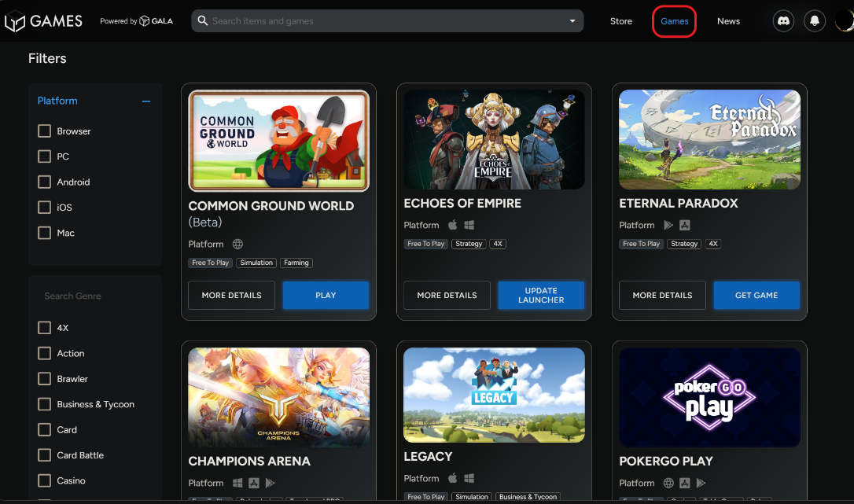Click the App Store icon on Champions Arena
The height and width of the screenshot is (504, 854).
coord(254,483)
